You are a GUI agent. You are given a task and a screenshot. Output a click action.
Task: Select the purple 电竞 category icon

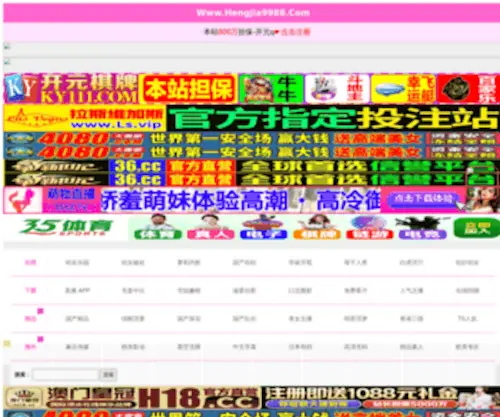click(x=423, y=227)
